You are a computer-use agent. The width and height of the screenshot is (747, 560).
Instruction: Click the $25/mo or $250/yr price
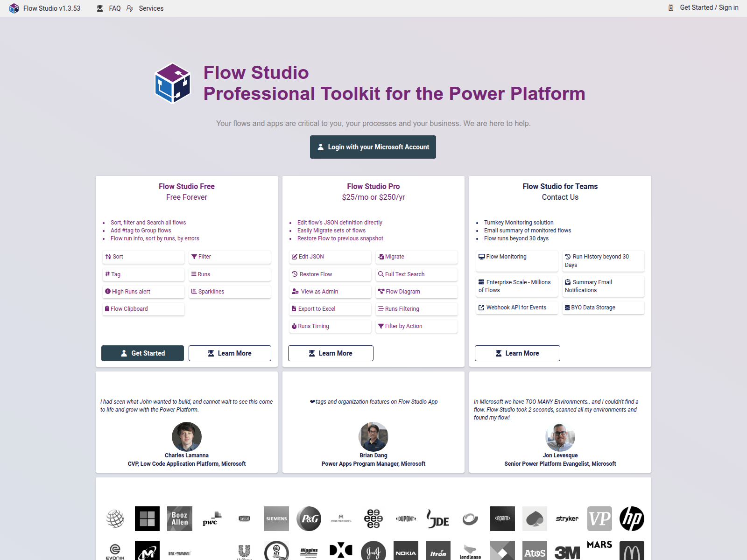click(x=373, y=197)
